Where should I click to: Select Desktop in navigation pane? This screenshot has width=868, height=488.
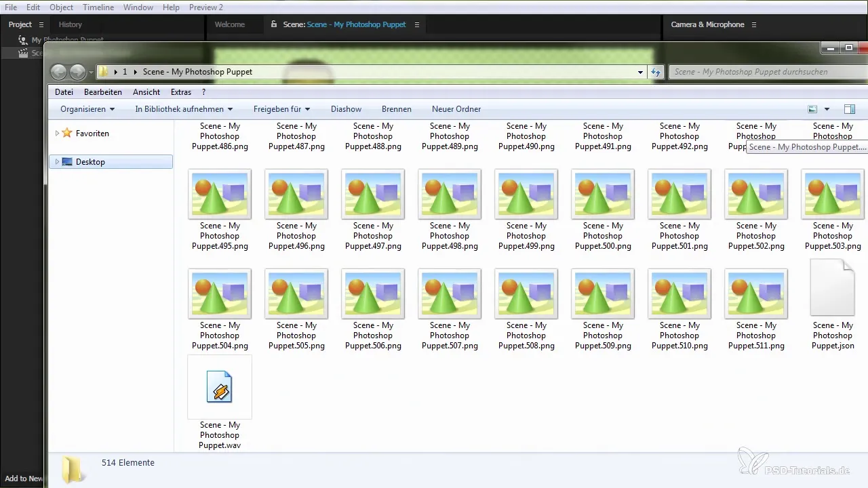(90, 162)
